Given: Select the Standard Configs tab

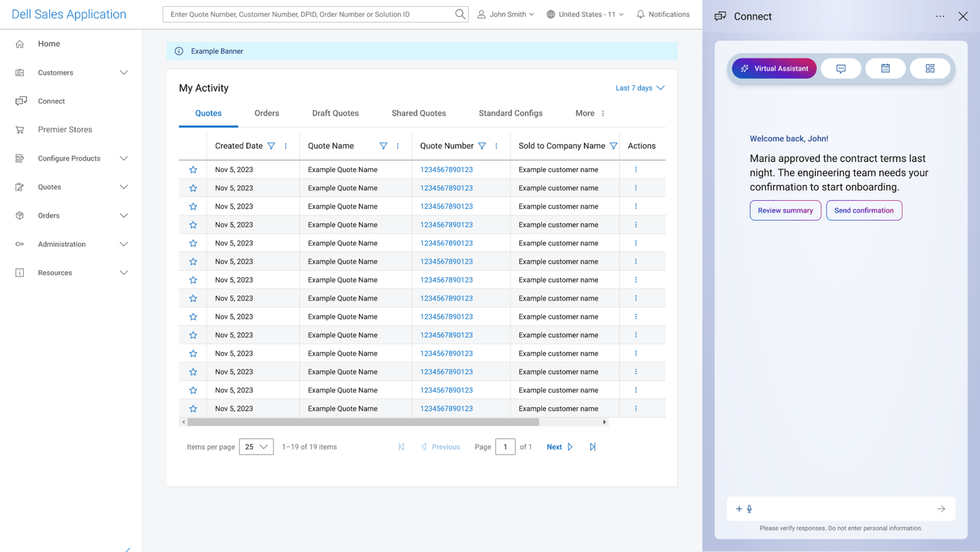Looking at the screenshot, I should point(510,114).
